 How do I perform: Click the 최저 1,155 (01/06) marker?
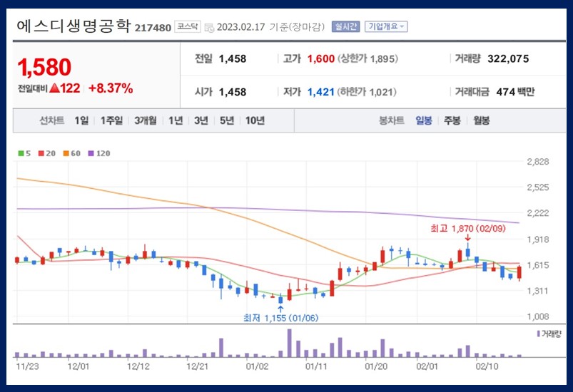[280, 318]
